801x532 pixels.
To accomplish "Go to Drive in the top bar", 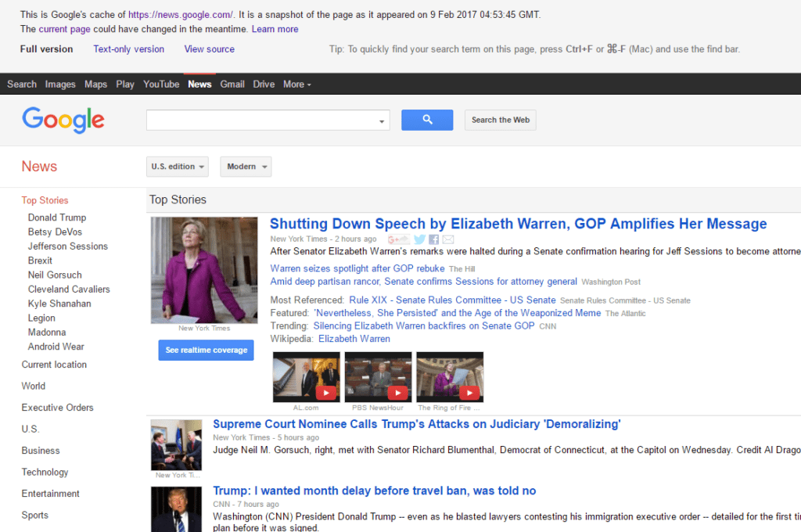I will pyautogui.click(x=264, y=84).
